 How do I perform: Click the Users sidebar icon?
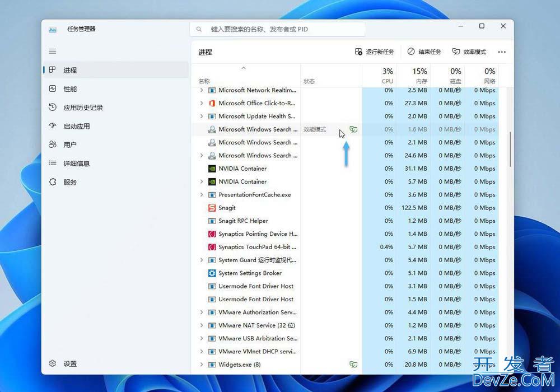point(53,144)
